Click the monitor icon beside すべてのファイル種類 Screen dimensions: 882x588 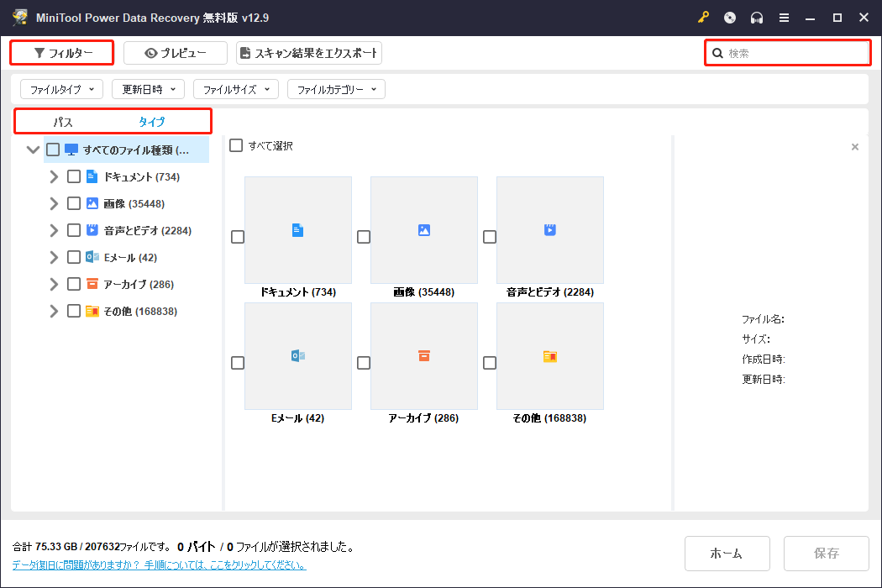coord(71,150)
